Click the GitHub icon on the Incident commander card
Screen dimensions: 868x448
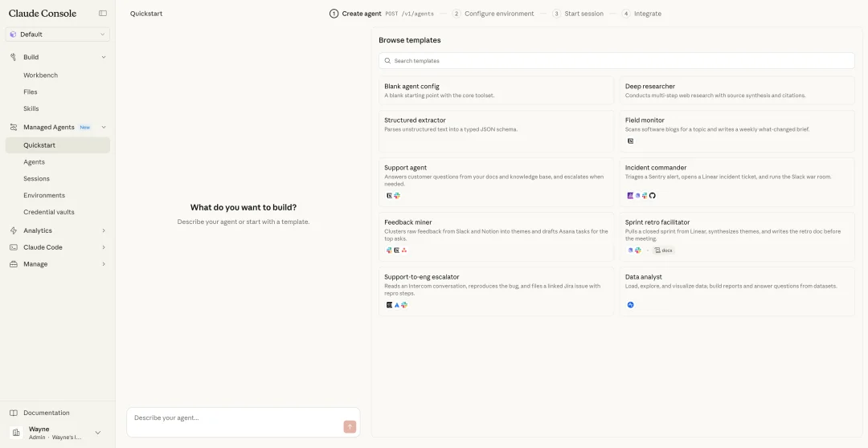(653, 195)
